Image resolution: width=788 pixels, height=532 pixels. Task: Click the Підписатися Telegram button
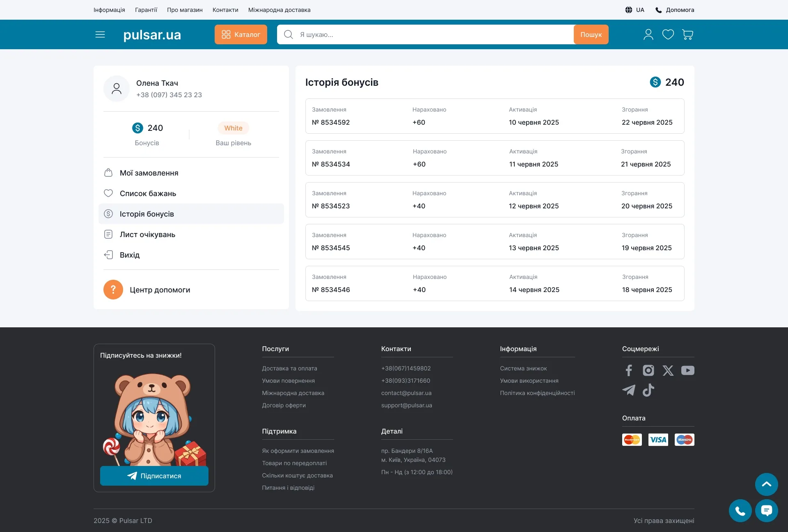click(154, 476)
